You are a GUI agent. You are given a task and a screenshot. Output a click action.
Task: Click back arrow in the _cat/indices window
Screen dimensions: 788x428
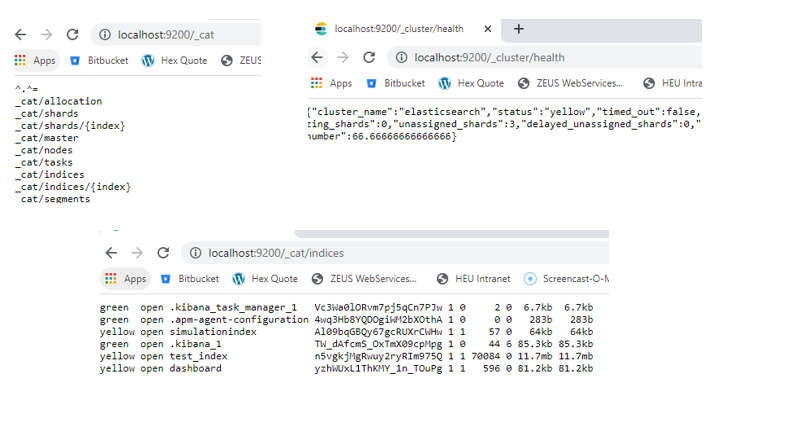pyautogui.click(x=111, y=253)
